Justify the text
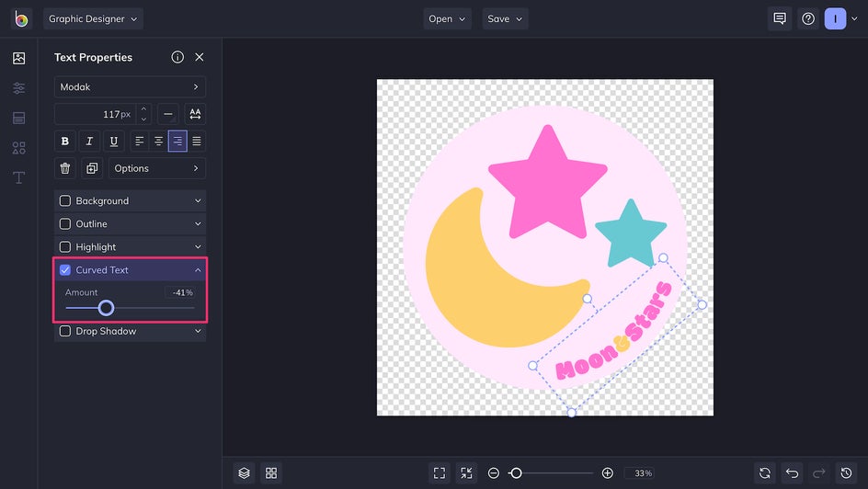The width and height of the screenshot is (868, 489). pos(197,141)
